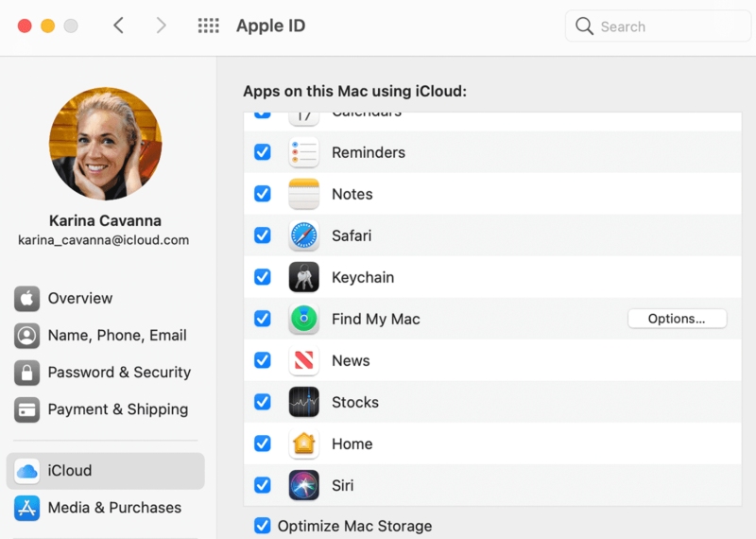Click the Find My Mac radar icon
The width and height of the screenshot is (756, 539).
point(303,319)
